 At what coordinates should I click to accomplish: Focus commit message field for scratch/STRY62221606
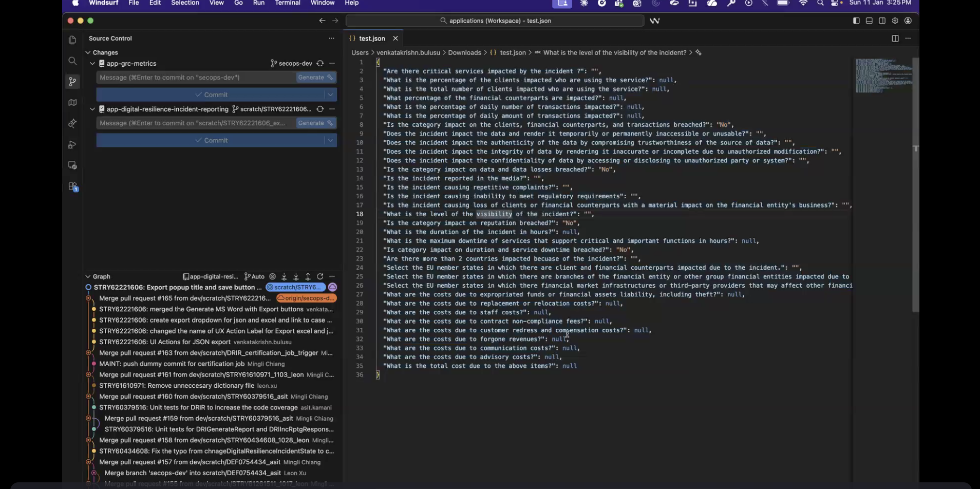point(195,123)
